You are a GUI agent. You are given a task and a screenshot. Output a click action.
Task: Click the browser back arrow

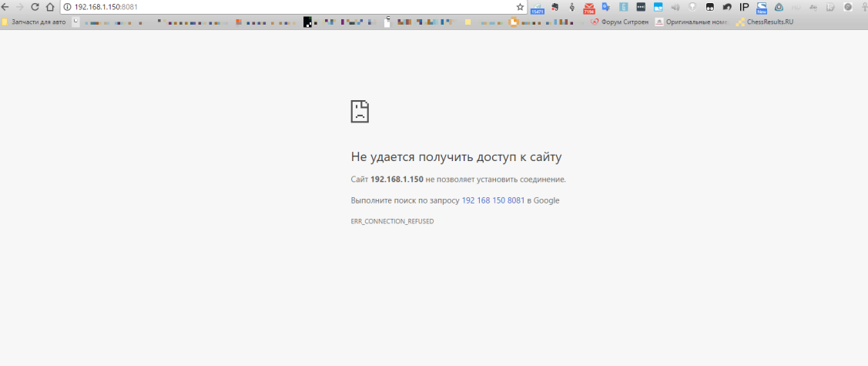click(5, 7)
